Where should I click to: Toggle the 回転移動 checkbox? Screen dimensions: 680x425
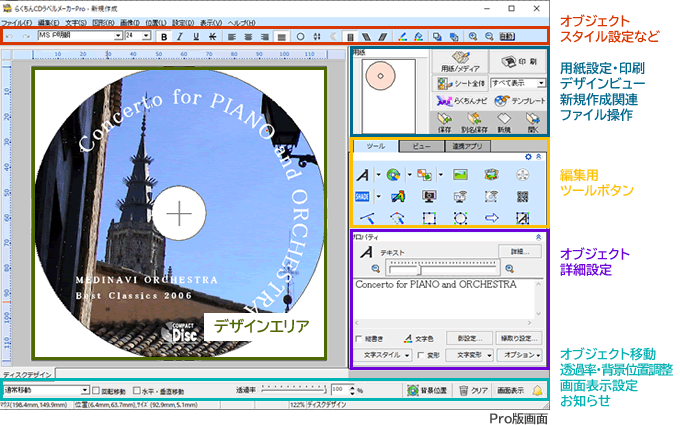pyautogui.click(x=97, y=390)
